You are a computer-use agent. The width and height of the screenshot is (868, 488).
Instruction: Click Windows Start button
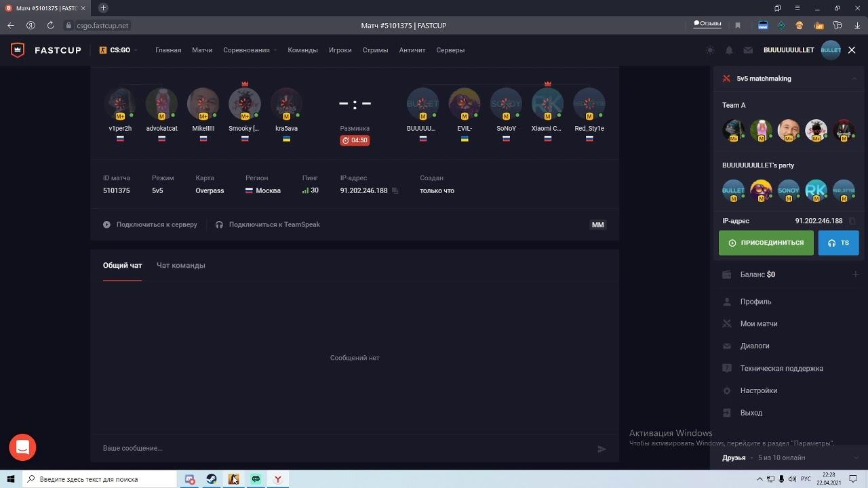click(x=11, y=479)
